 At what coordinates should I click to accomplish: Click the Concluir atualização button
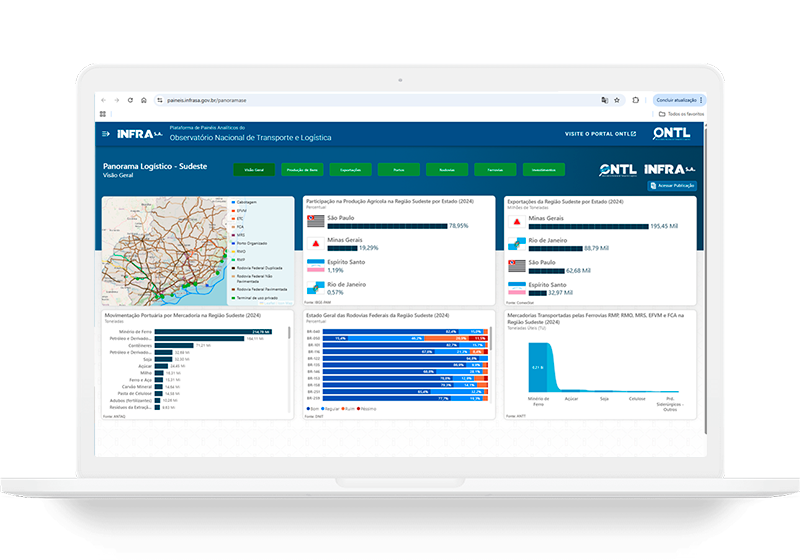click(x=676, y=100)
